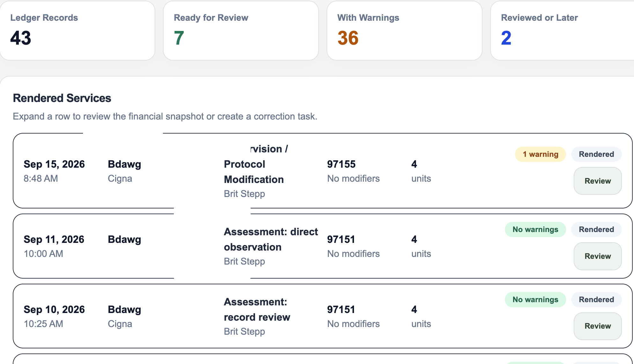Click Brit Stepp under record review
The image size is (634, 364).
tap(244, 331)
